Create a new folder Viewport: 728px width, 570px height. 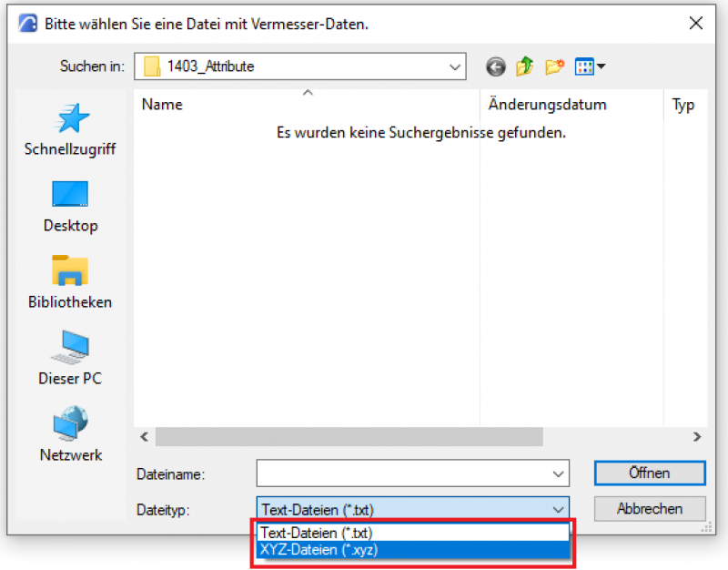click(553, 66)
